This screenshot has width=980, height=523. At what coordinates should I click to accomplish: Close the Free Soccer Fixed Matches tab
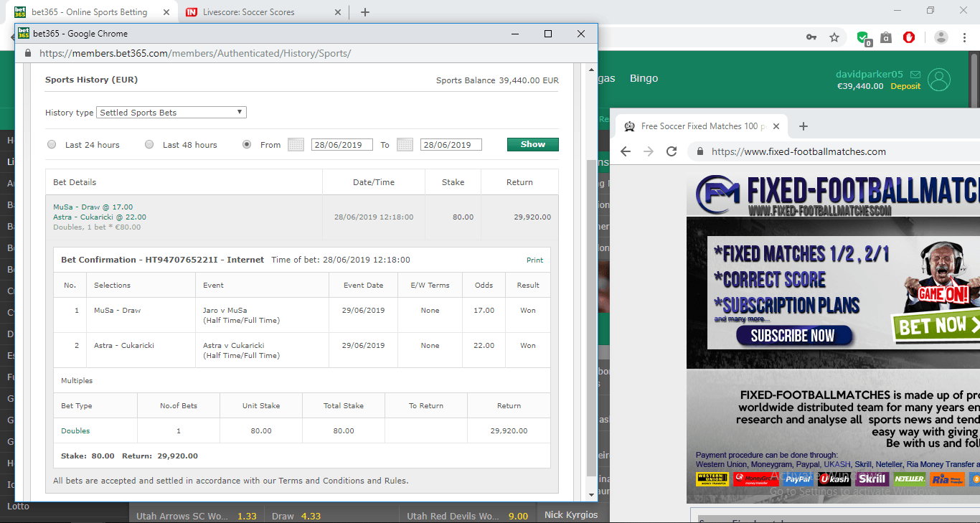click(775, 126)
